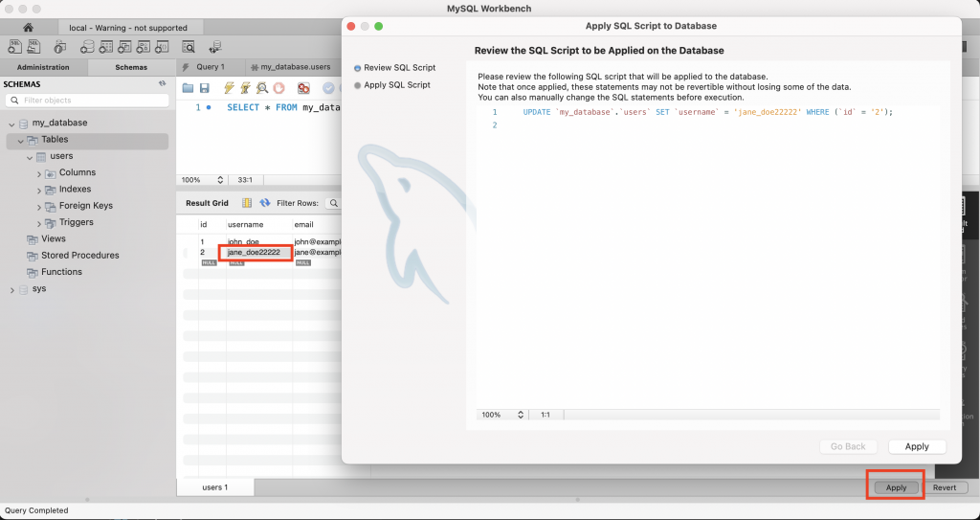
Task: Toggle stop-on-error icon in query toolbar
Action: point(303,88)
